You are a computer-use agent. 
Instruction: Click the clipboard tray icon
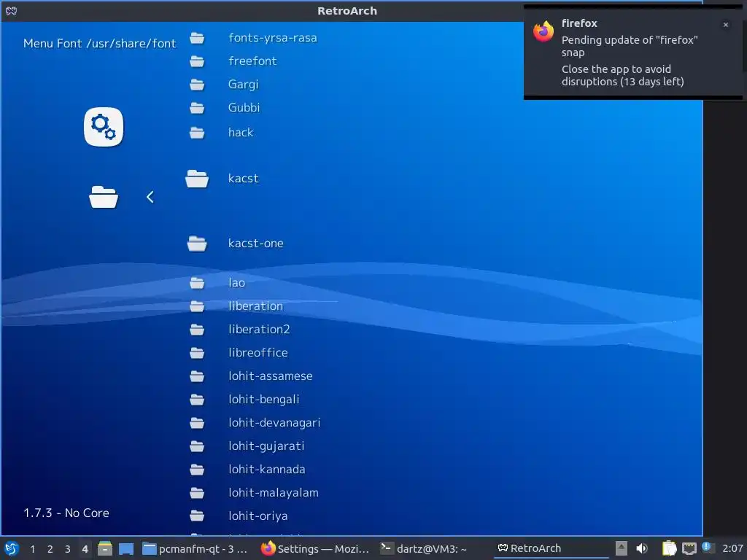tap(670, 548)
